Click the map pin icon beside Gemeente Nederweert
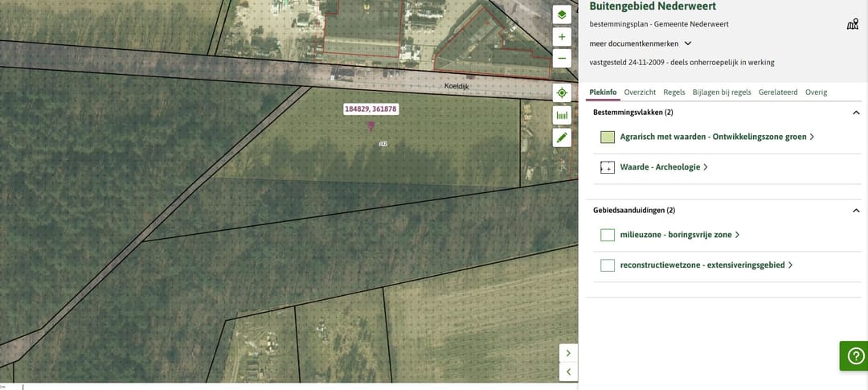868x390 pixels. click(x=853, y=24)
